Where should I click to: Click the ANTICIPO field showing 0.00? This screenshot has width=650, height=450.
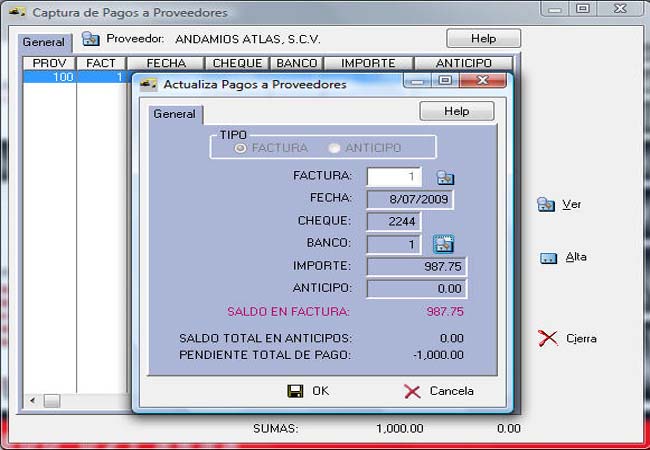point(417,289)
